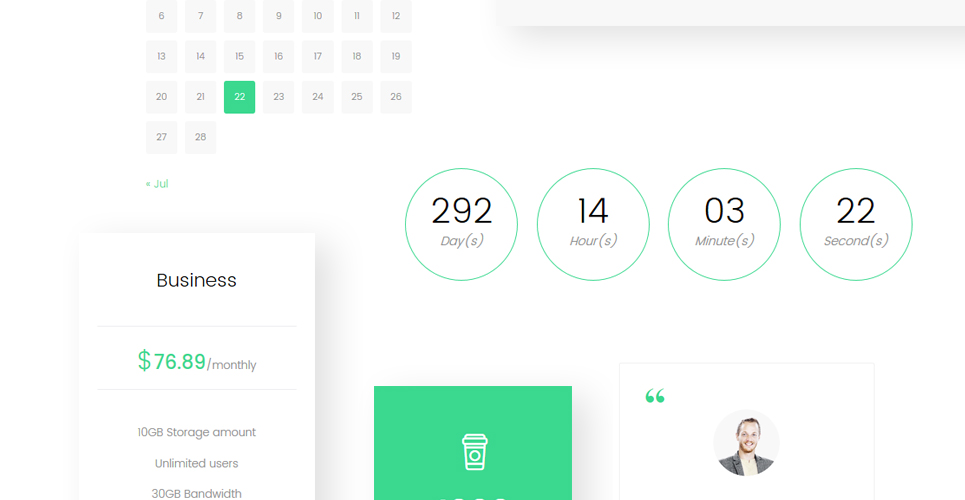Click the Business pricing plan title
The height and width of the screenshot is (500, 965).
(x=196, y=280)
